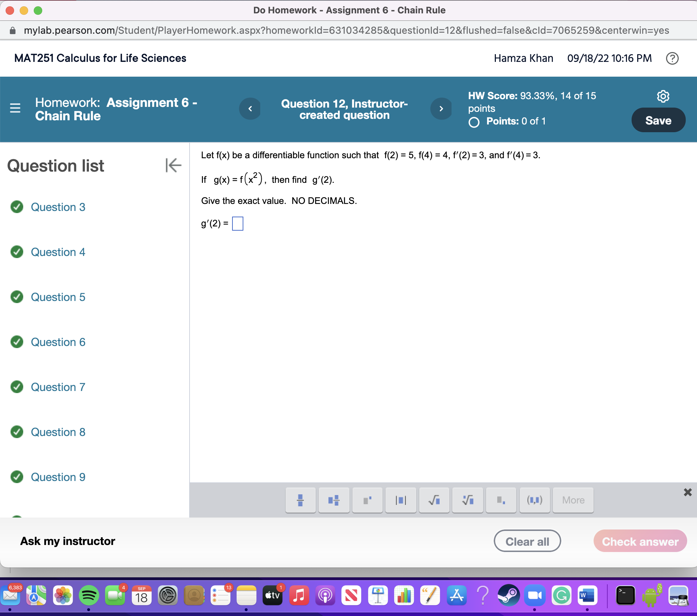The height and width of the screenshot is (616, 697).
Task: Click the g'(2) answer input box
Action: pos(237,223)
